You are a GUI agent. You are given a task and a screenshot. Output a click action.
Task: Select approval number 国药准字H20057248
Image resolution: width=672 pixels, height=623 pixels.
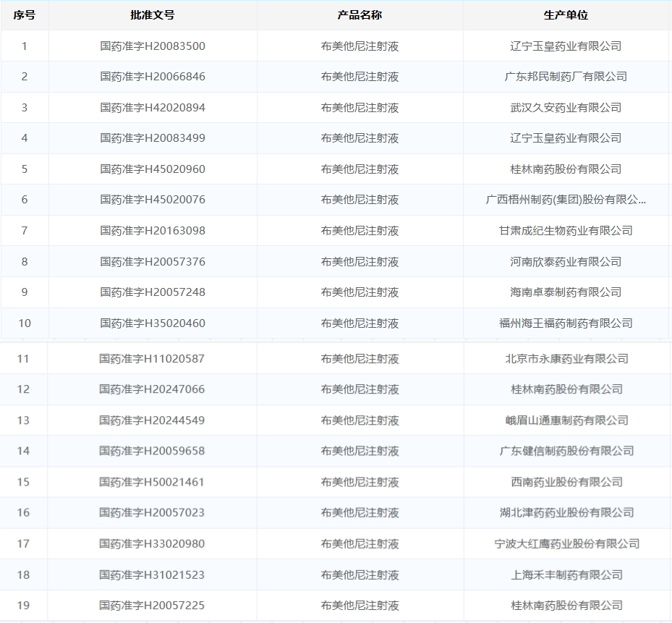tap(153, 292)
